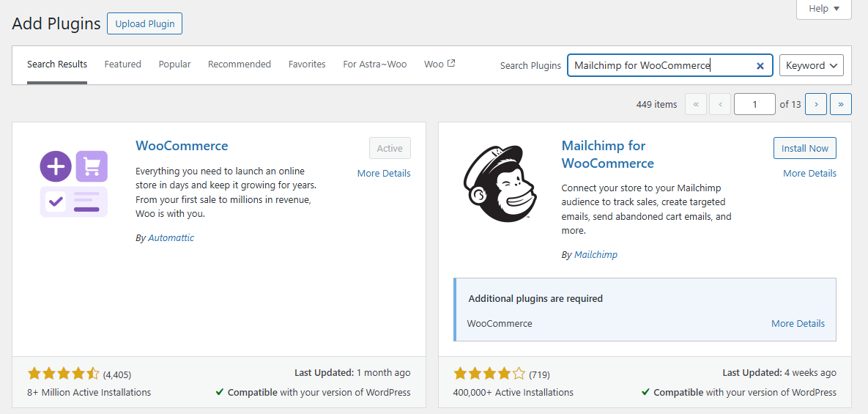This screenshot has height=414, width=868.
Task: Switch to the Search Results tab
Action: (57, 64)
